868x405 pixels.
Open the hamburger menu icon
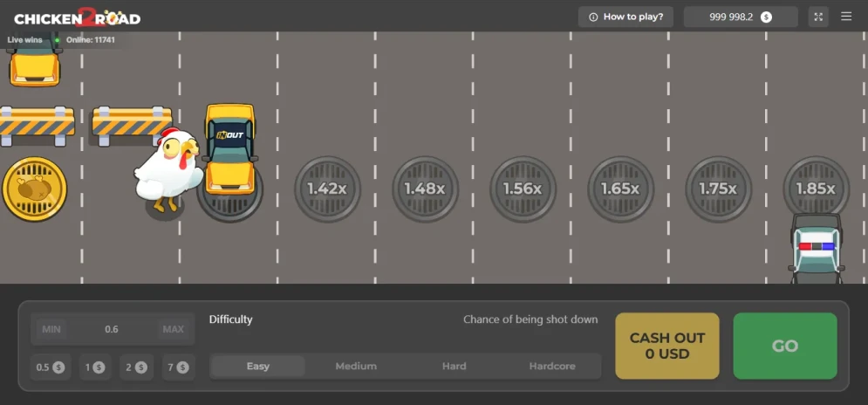point(846,17)
